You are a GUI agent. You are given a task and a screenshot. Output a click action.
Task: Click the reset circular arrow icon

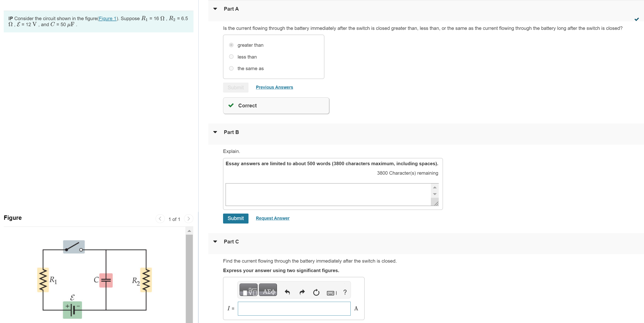click(x=316, y=292)
